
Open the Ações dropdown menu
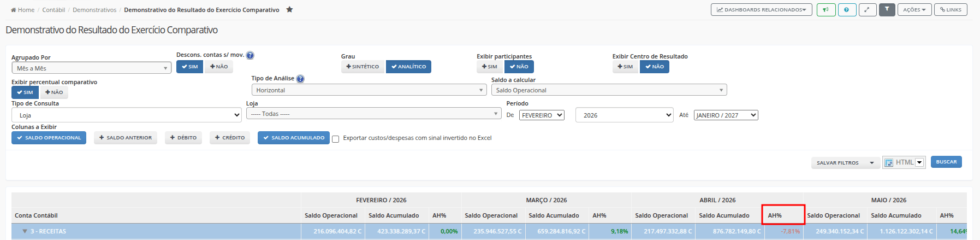pyautogui.click(x=914, y=10)
